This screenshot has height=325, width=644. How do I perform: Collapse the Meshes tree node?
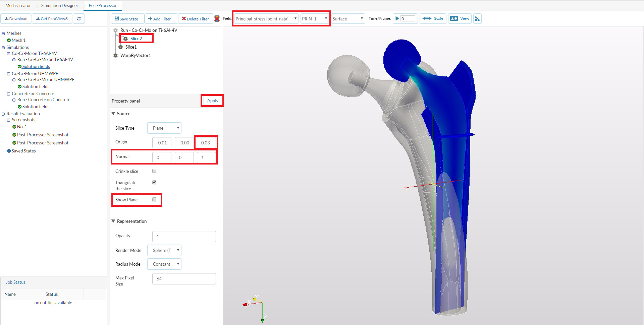click(3, 34)
